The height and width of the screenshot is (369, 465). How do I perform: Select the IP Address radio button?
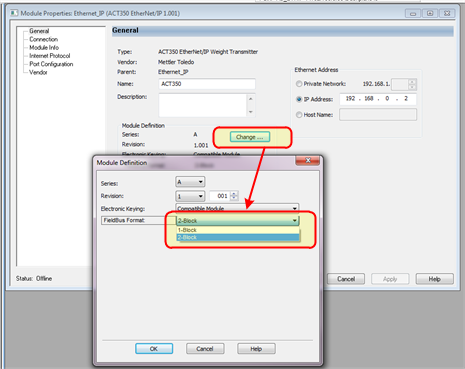299,99
